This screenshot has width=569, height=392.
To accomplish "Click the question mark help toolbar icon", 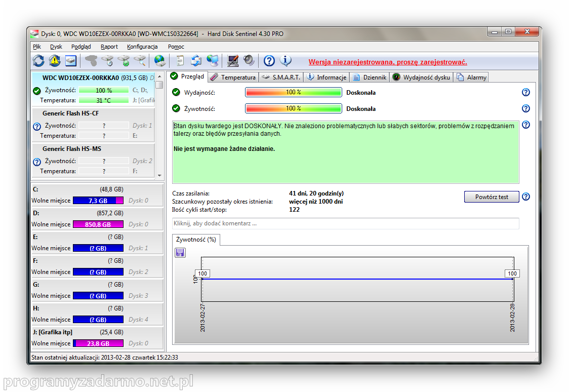I will pos(269,61).
